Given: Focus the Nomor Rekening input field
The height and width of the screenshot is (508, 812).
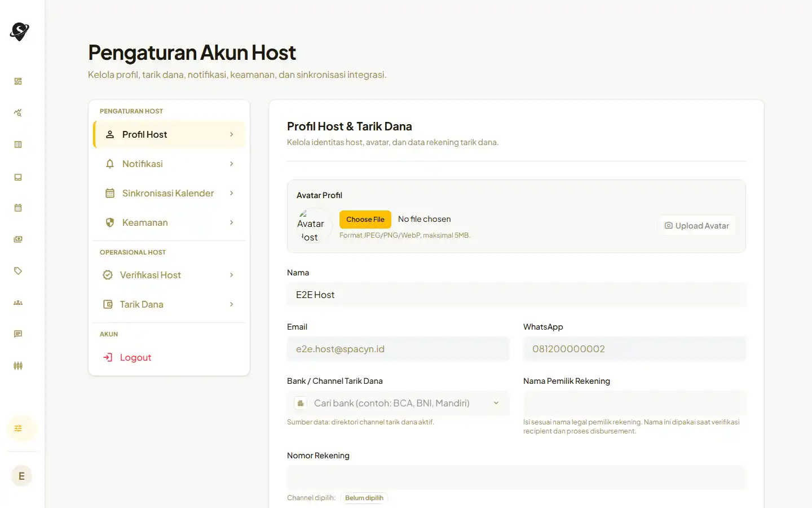Looking at the screenshot, I should (x=517, y=478).
